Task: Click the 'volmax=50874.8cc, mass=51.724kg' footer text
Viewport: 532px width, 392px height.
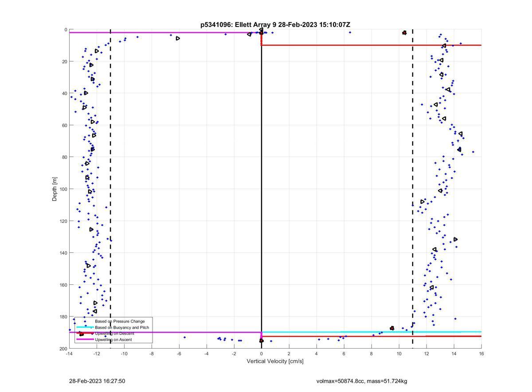Action: coord(362,381)
